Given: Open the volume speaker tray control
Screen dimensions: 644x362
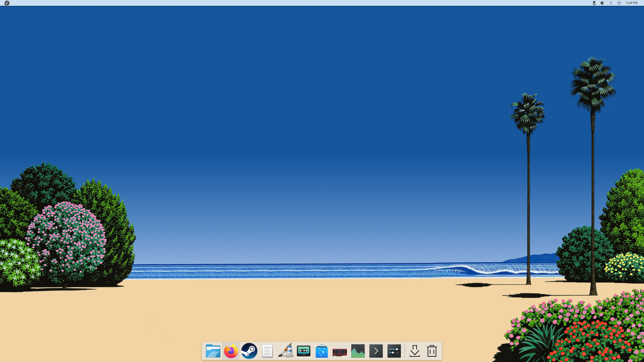Looking at the screenshot, I should (x=602, y=3).
